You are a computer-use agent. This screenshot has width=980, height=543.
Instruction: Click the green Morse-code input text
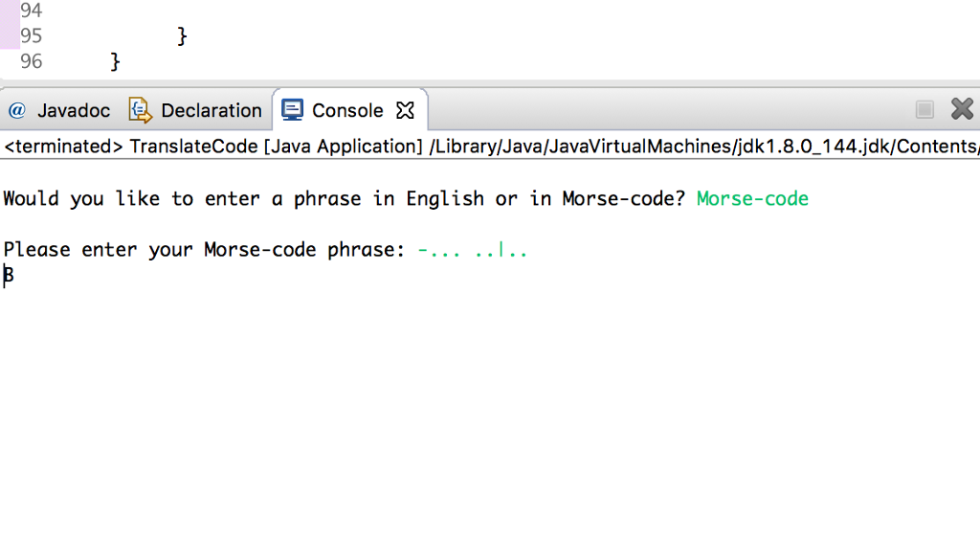tap(752, 199)
